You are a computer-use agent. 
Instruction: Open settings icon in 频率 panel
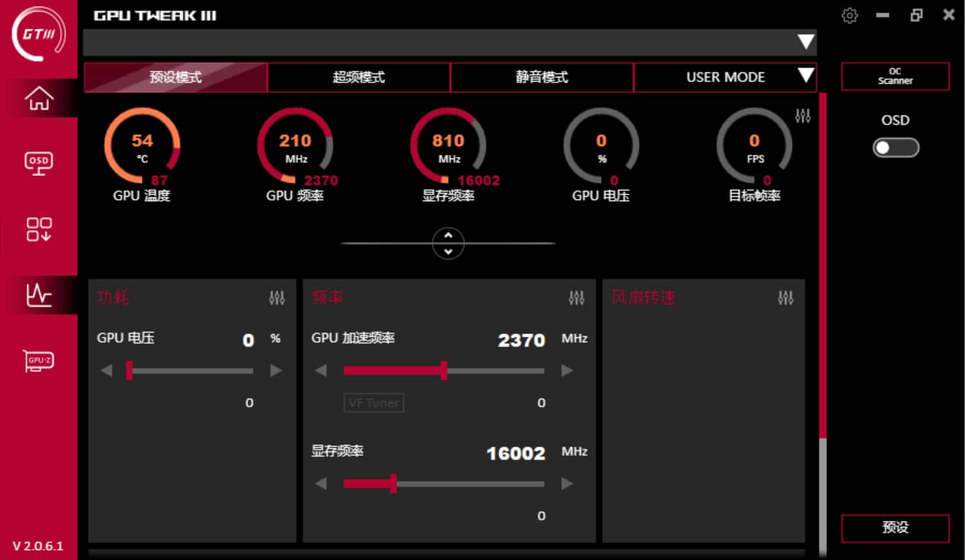point(576,298)
